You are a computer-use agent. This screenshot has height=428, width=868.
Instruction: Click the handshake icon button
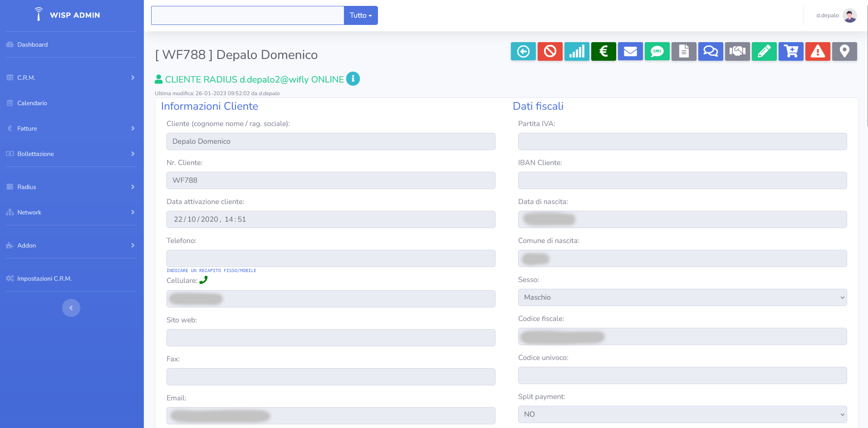point(737,52)
